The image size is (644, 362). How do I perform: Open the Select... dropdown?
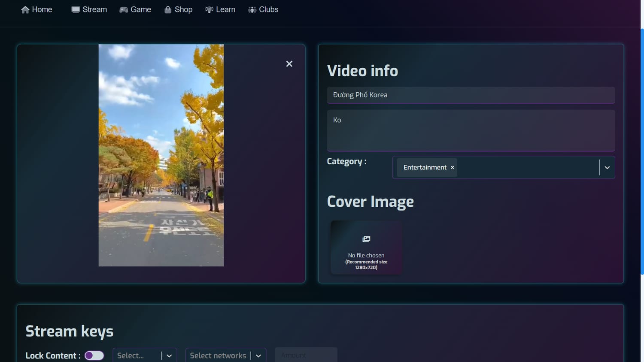coord(145,356)
